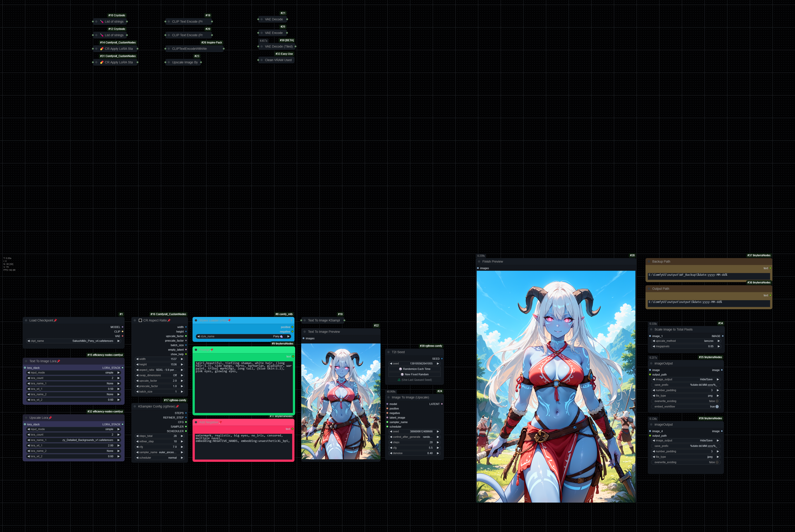795x532 pixels.
Task: Click the collapse dot on Finish Preview node
Action: tap(479, 262)
